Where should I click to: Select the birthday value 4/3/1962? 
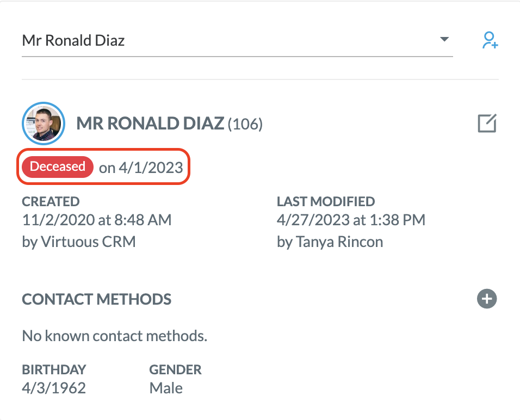pyautogui.click(x=54, y=388)
